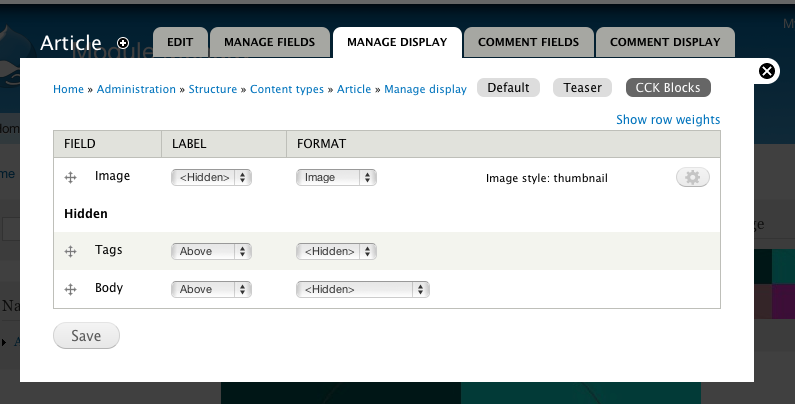Open the Body label dropdown
795x404 pixels.
(x=210, y=289)
